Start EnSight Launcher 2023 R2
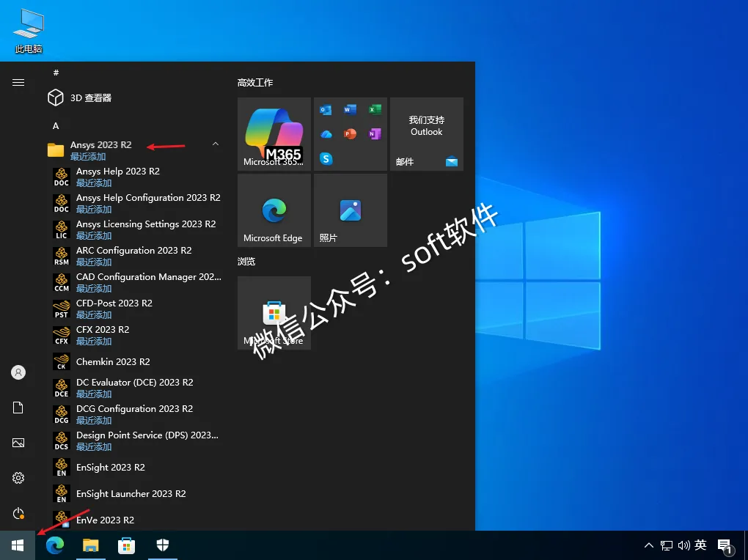The image size is (748, 560). pyautogui.click(x=136, y=494)
